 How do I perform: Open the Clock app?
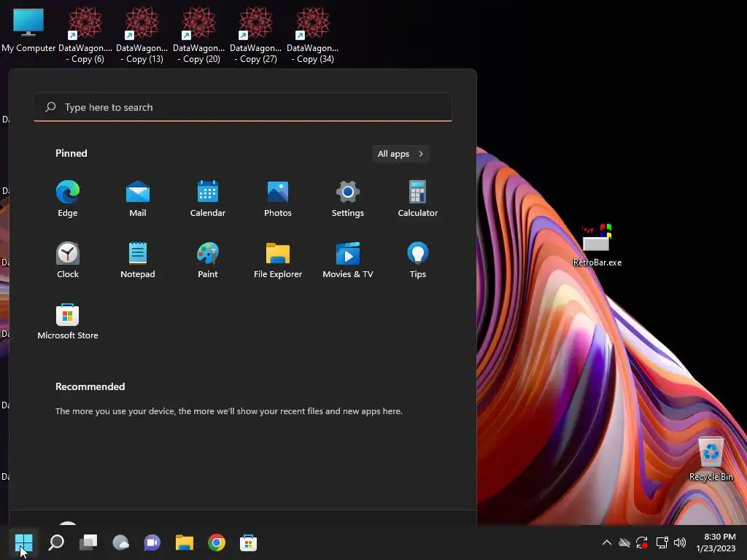point(68,260)
